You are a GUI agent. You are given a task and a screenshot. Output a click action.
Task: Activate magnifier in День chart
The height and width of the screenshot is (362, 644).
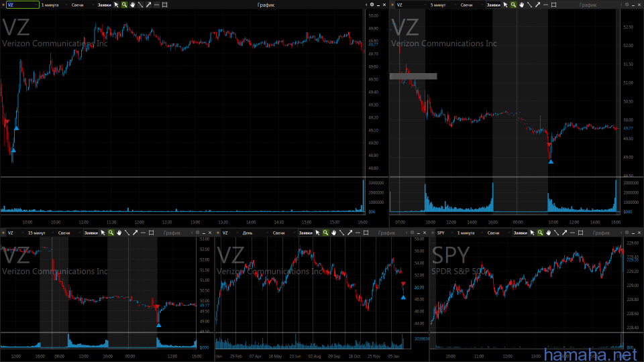(326, 233)
